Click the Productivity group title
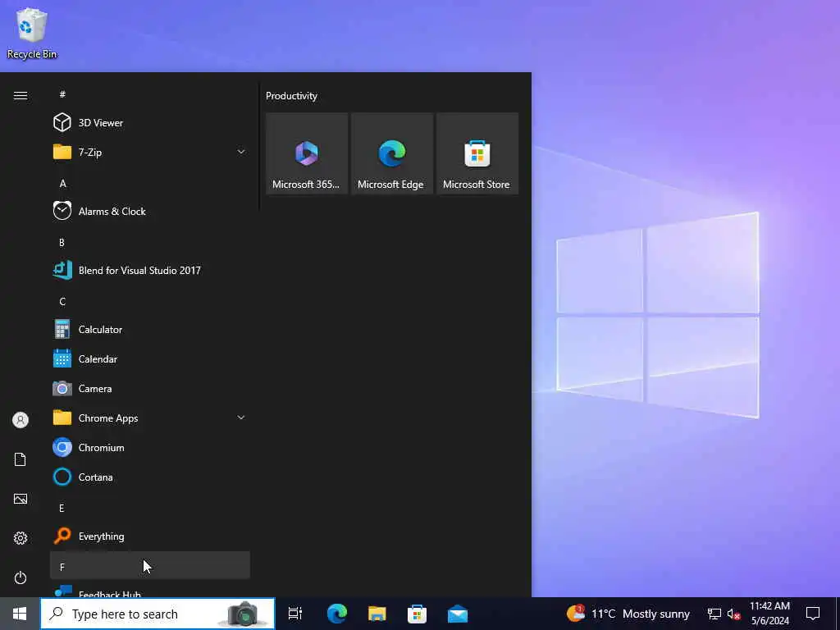The image size is (840, 630). click(x=291, y=96)
